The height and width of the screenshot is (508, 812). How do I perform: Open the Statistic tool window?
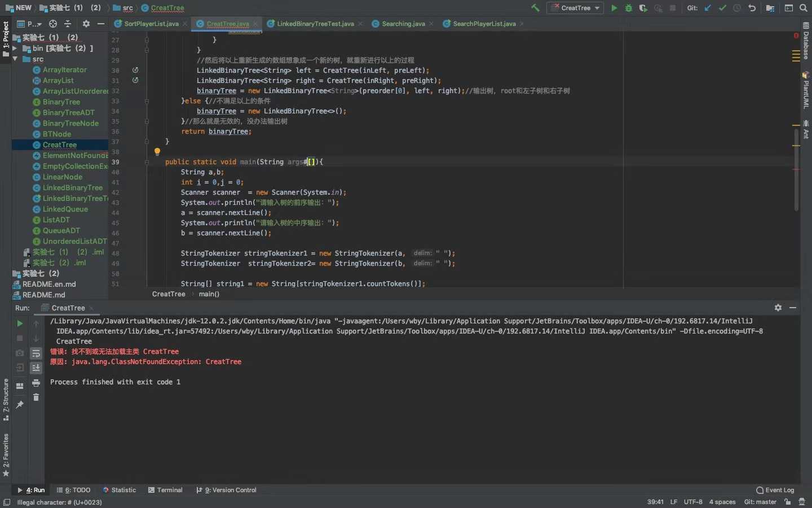coord(119,490)
